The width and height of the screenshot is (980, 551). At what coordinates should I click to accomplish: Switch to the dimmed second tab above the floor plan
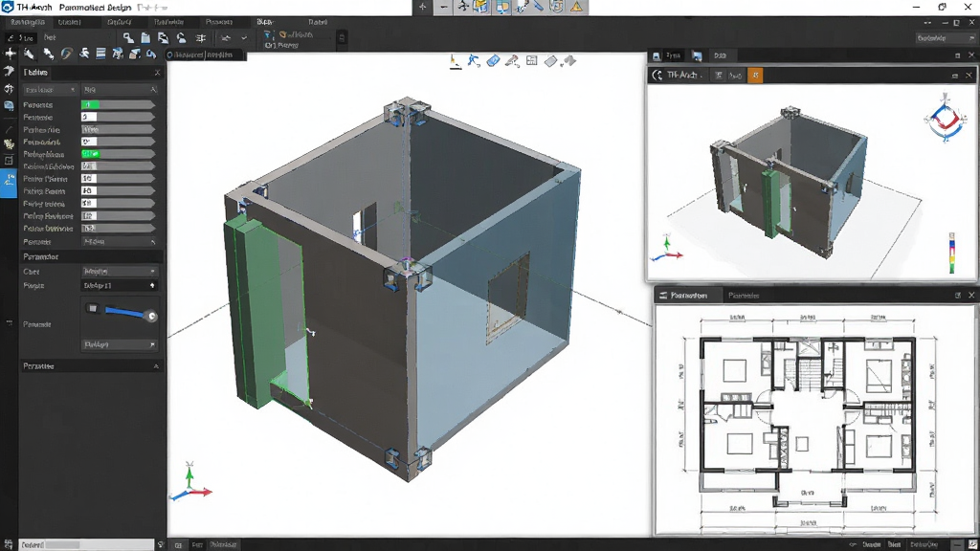[x=743, y=296]
